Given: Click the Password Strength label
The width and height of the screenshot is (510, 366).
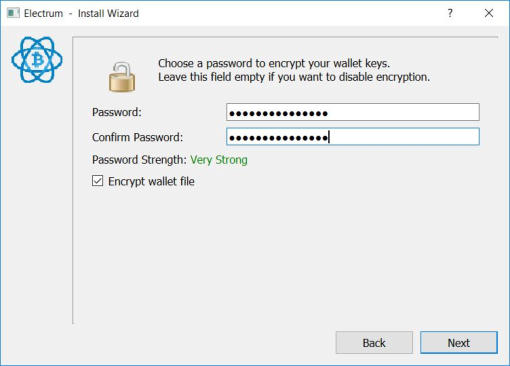Looking at the screenshot, I should (x=139, y=160).
